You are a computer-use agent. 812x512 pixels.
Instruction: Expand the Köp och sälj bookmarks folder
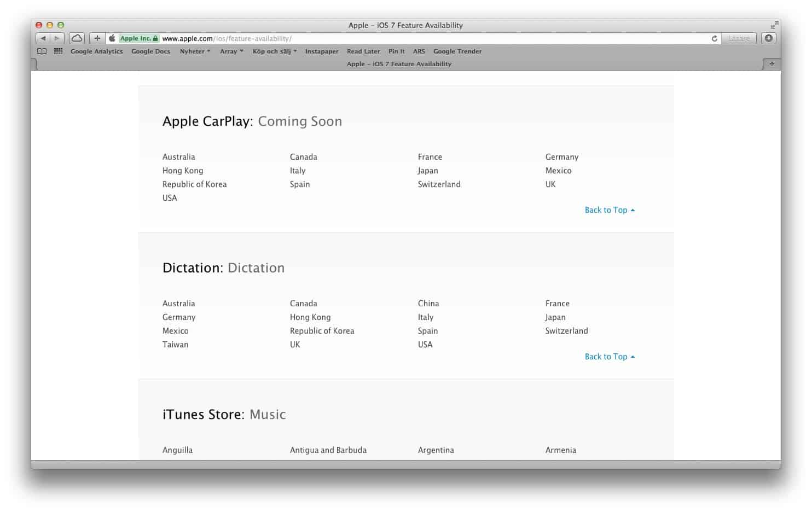275,51
